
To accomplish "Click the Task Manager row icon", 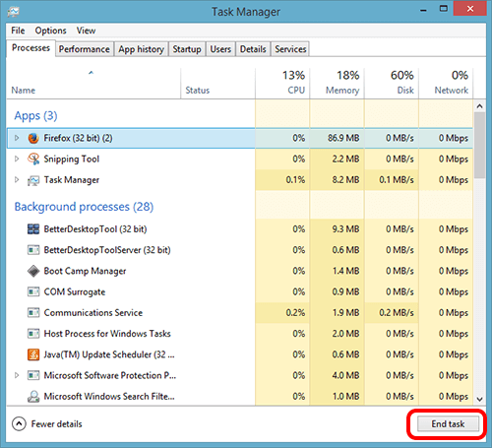I will tap(33, 180).
